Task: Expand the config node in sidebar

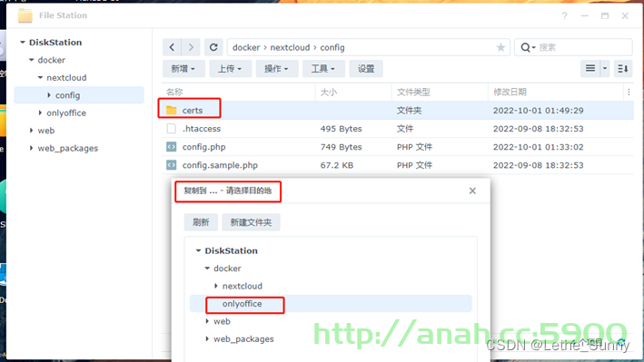Action: pyautogui.click(x=49, y=95)
